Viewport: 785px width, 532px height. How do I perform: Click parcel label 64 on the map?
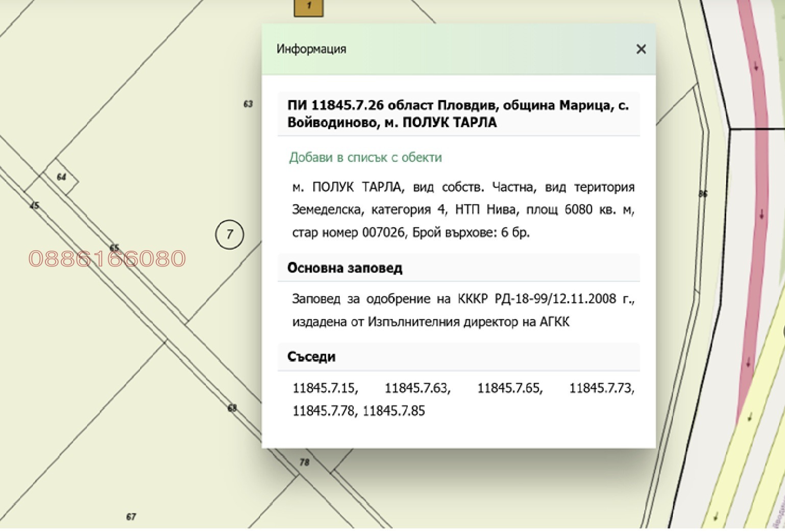point(61,177)
